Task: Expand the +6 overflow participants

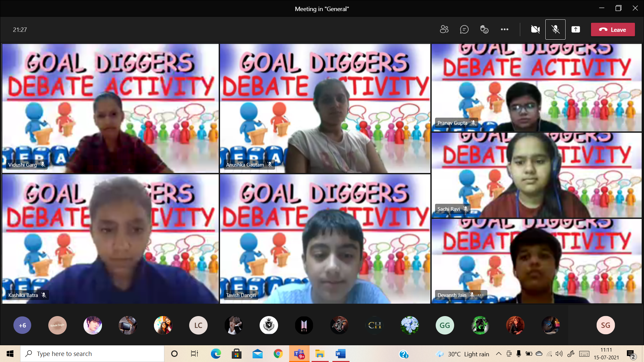Action: (22, 325)
